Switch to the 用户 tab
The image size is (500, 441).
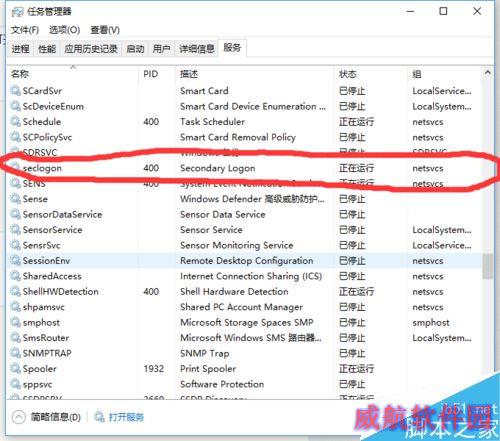[x=161, y=49]
